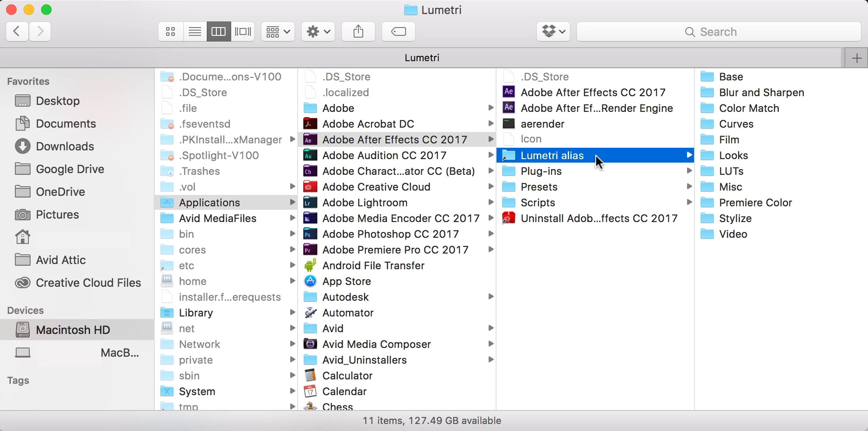
Task: Expand the Plug-ins folder arrow
Action: [x=689, y=171]
